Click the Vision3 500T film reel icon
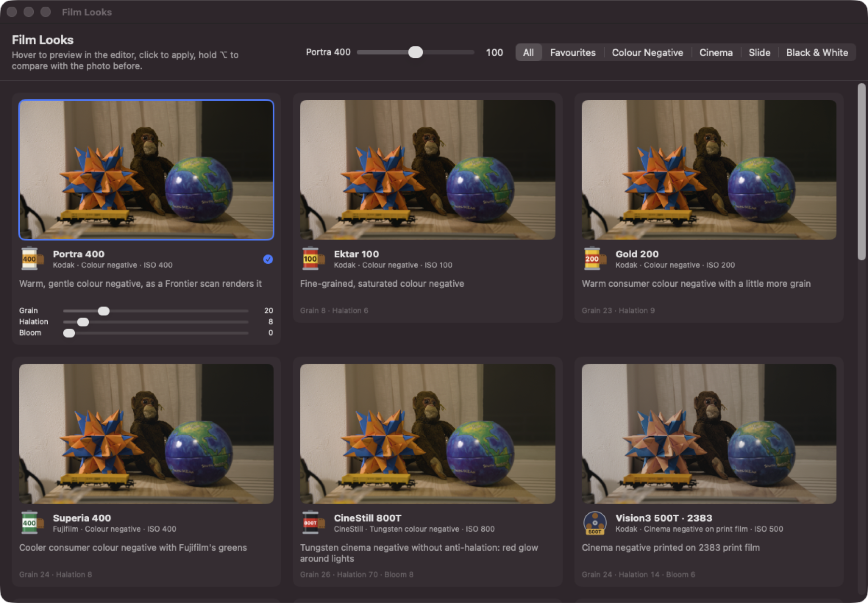 pos(595,523)
